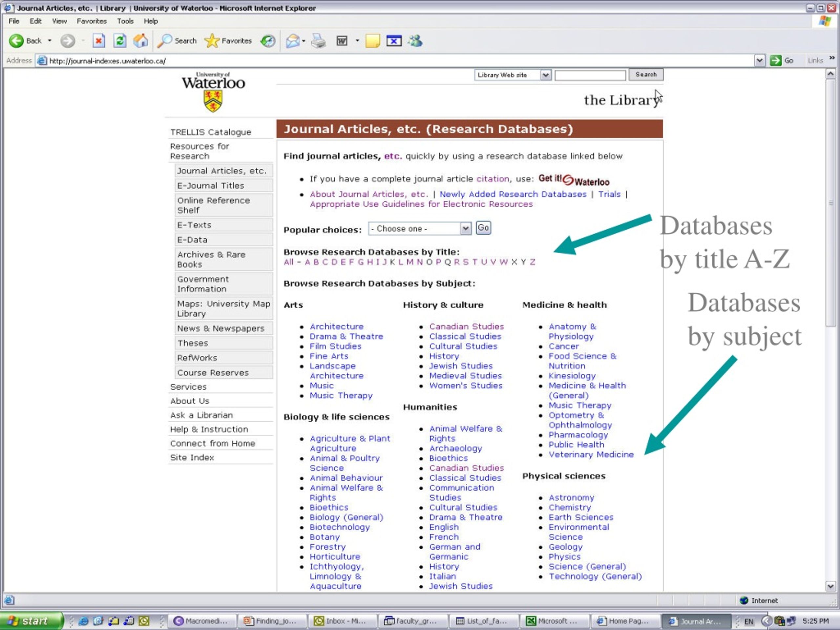
Task: Open the Tools menu
Action: (125, 21)
